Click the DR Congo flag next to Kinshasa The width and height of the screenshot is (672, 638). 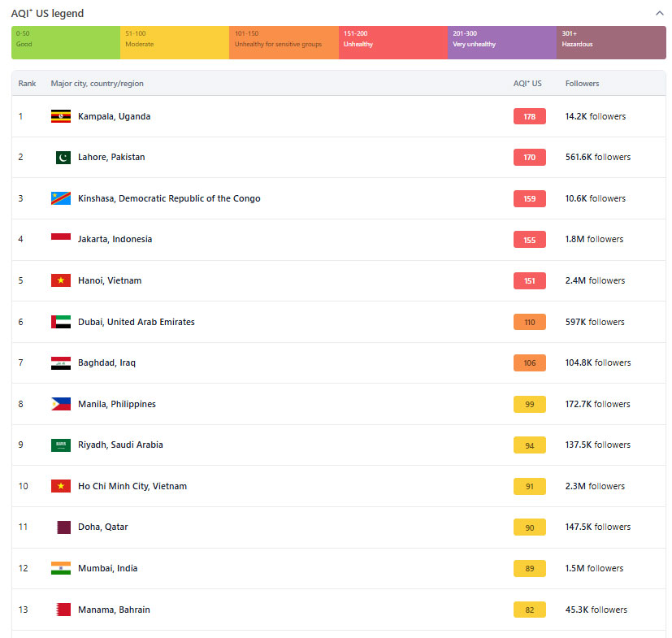[x=60, y=198]
